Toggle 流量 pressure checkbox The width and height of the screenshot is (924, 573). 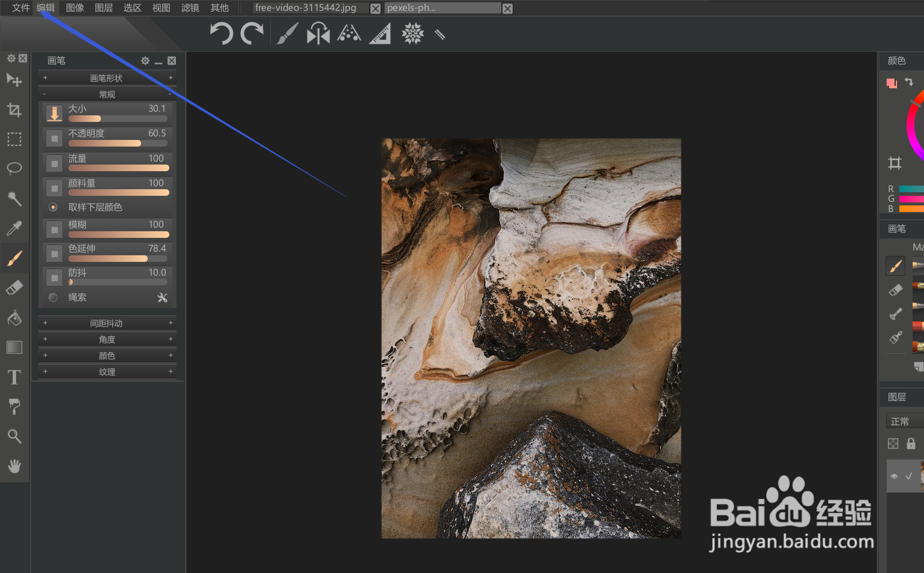coord(54,163)
